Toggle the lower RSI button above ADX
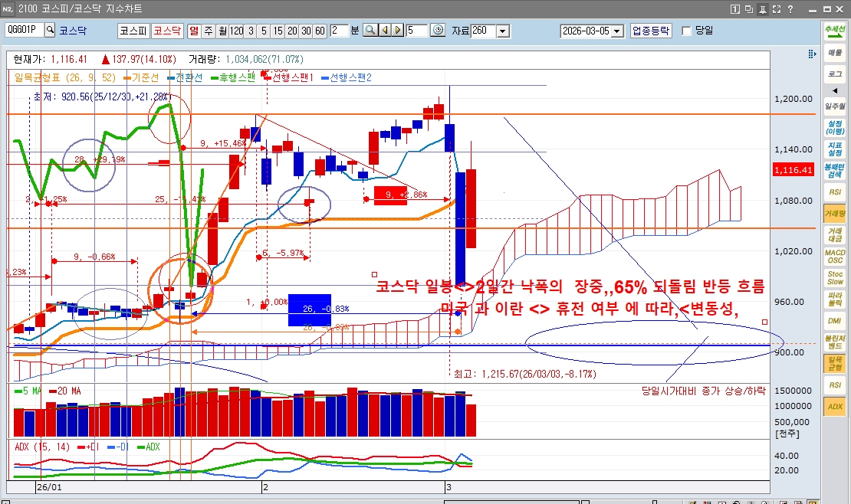 [835, 385]
